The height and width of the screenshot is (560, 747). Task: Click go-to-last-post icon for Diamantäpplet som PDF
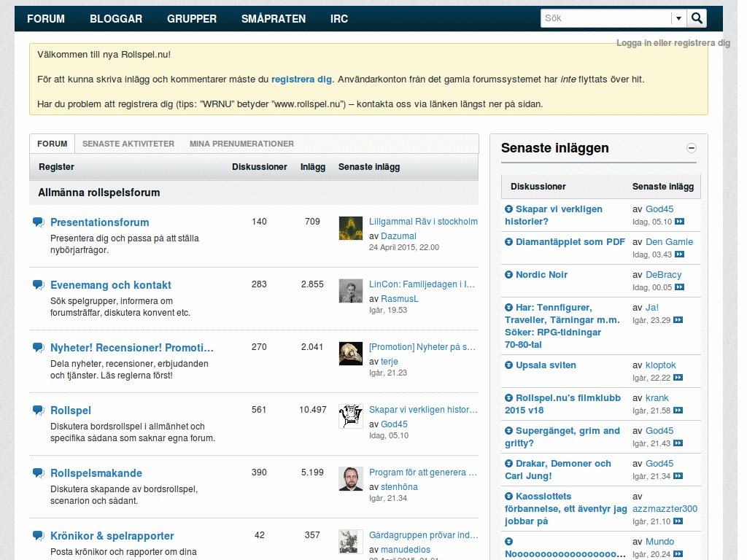[x=679, y=254]
